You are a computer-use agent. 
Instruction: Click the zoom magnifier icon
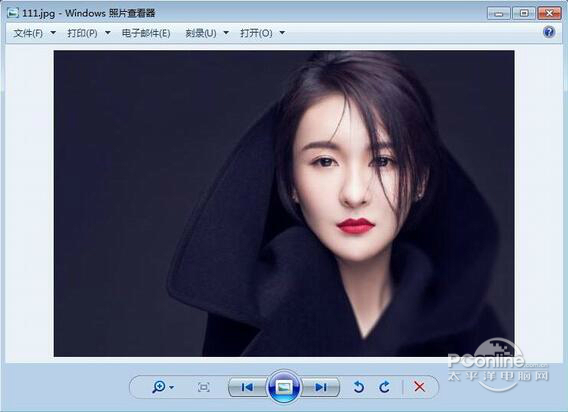pos(159,387)
